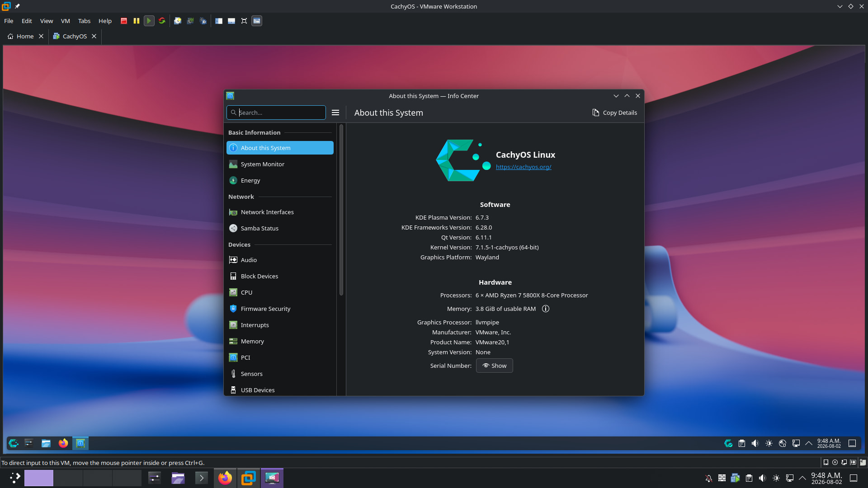Show the hidden serial number
The height and width of the screenshot is (488, 868).
[494, 366]
